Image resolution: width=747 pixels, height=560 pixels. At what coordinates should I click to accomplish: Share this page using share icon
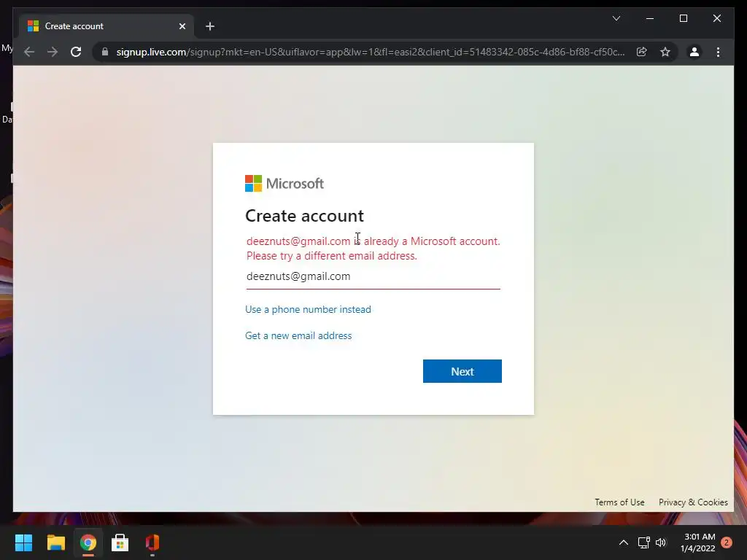pyautogui.click(x=642, y=52)
